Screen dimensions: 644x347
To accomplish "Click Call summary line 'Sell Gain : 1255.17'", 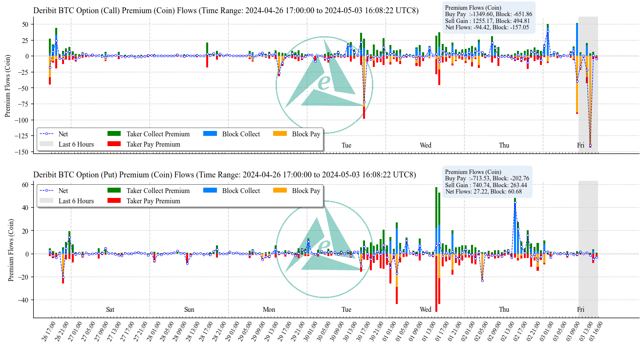I will 487,21.
